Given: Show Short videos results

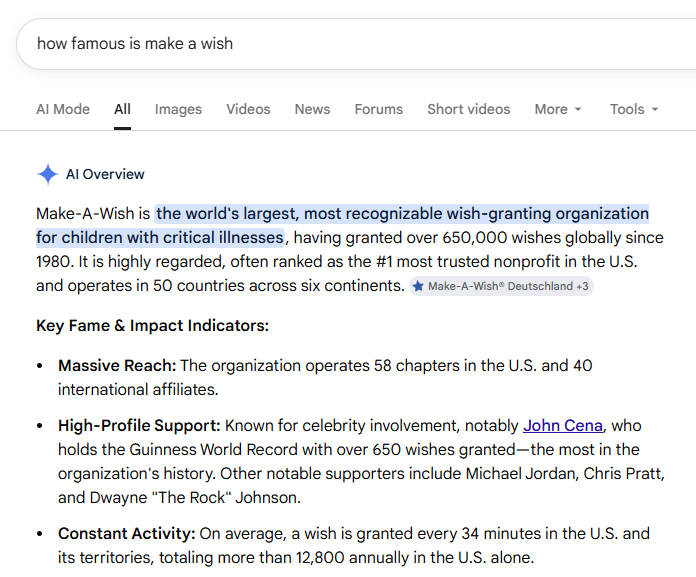Looking at the screenshot, I should 469,109.
